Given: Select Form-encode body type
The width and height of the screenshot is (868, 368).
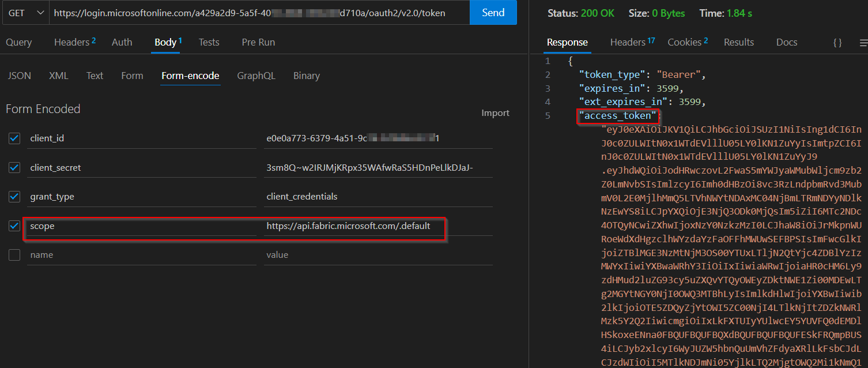Looking at the screenshot, I should coord(190,76).
